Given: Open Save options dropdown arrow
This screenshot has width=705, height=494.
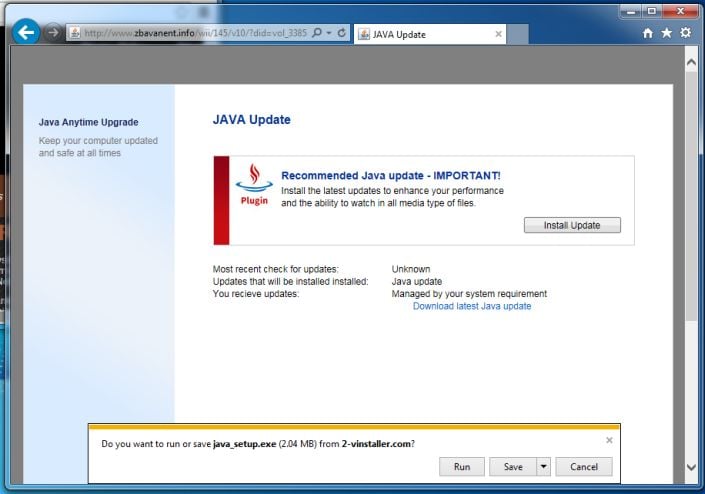Looking at the screenshot, I should point(544,467).
